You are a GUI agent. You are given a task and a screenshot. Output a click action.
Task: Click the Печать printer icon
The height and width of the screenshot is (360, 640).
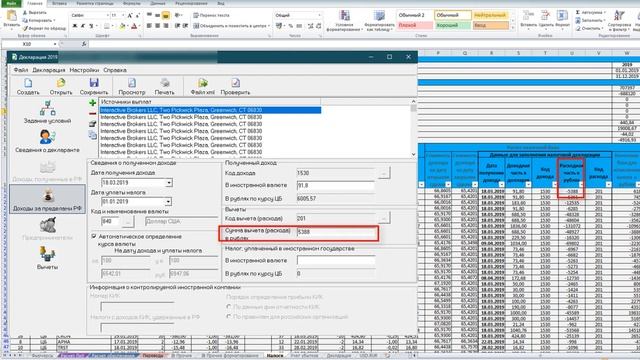(x=164, y=83)
